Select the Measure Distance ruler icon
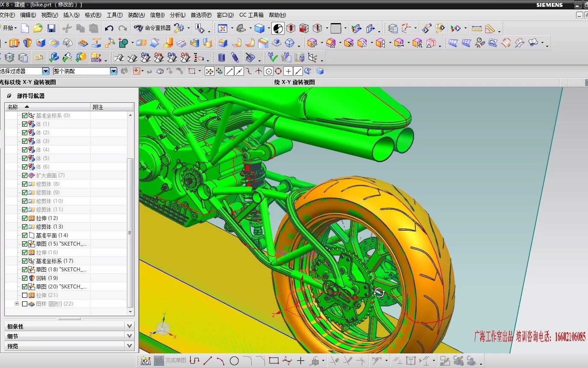Image resolution: width=588 pixels, height=368 pixels. [x=476, y=29]
